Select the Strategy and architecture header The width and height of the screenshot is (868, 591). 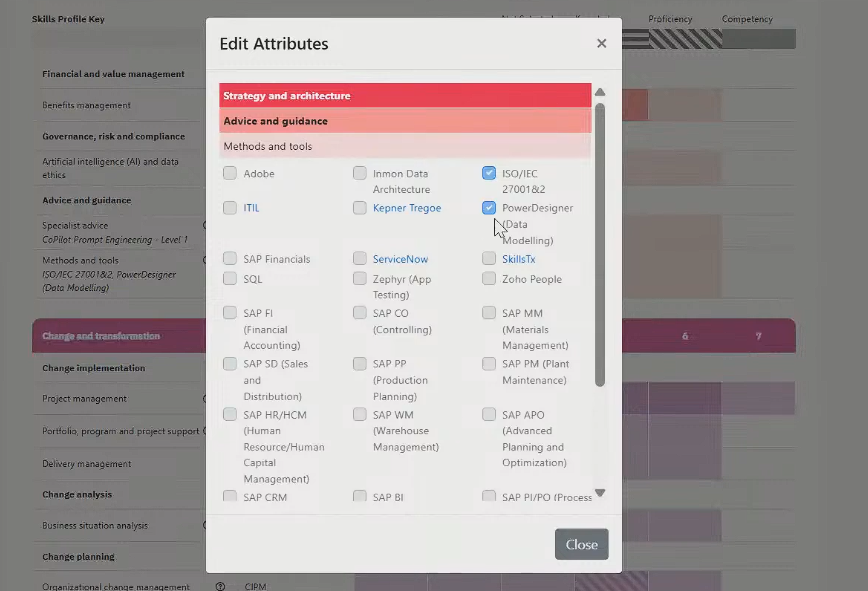[405, 95]
